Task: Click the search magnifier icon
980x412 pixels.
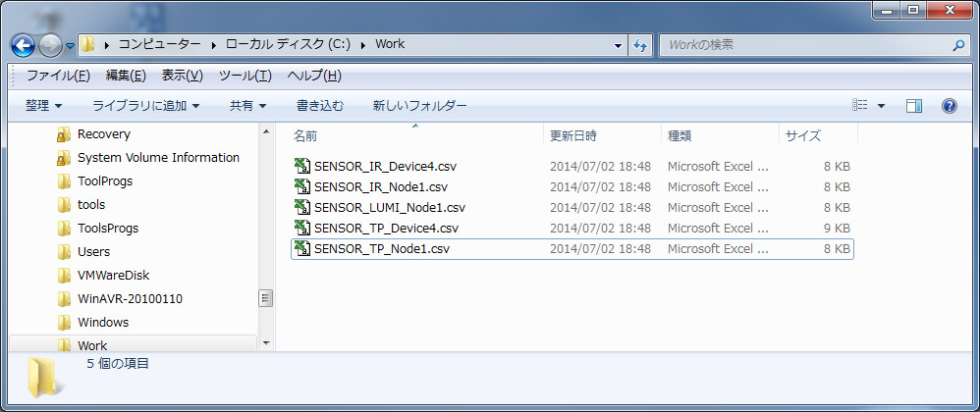Action: tap(958, 45)
